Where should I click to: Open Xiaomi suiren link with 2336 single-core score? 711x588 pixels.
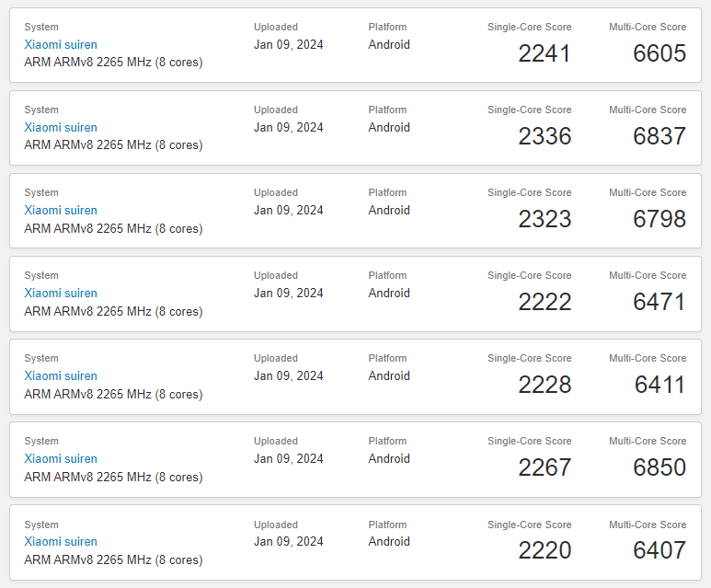tap(61, 128)
